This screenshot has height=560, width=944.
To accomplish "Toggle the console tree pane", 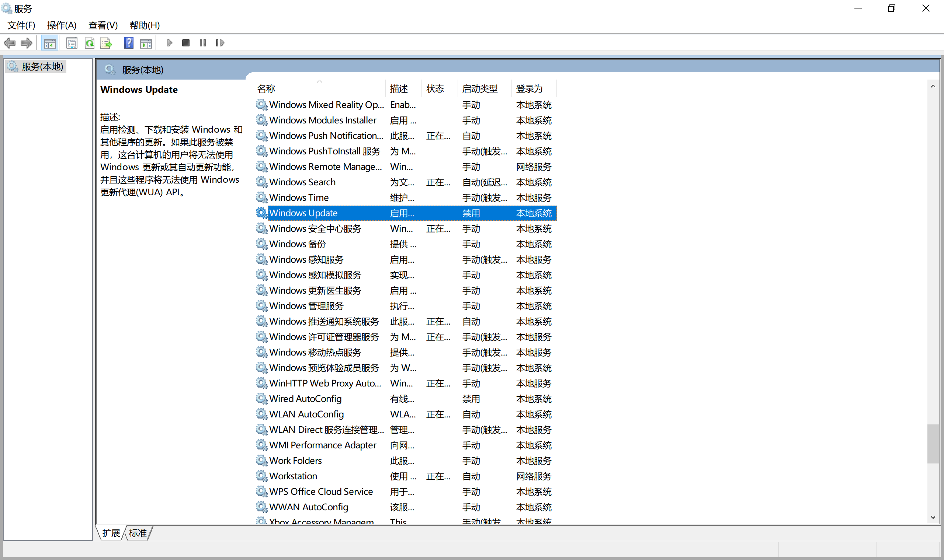I will point(49,43).
